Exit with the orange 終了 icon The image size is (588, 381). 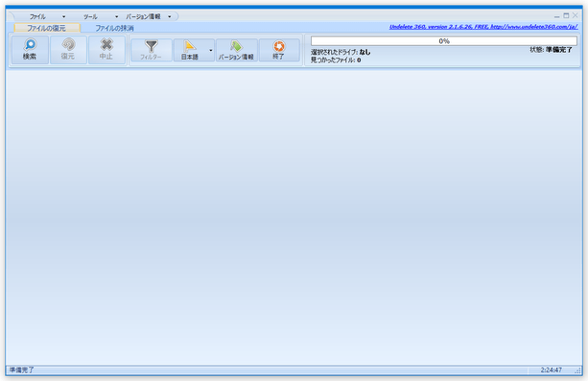tap(278, 46)
